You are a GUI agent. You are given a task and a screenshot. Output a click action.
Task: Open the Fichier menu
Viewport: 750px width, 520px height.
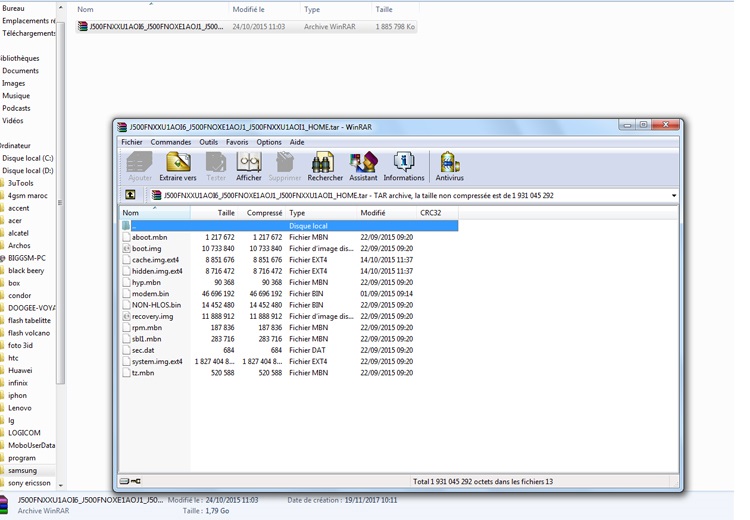click(x=132, y=142)
